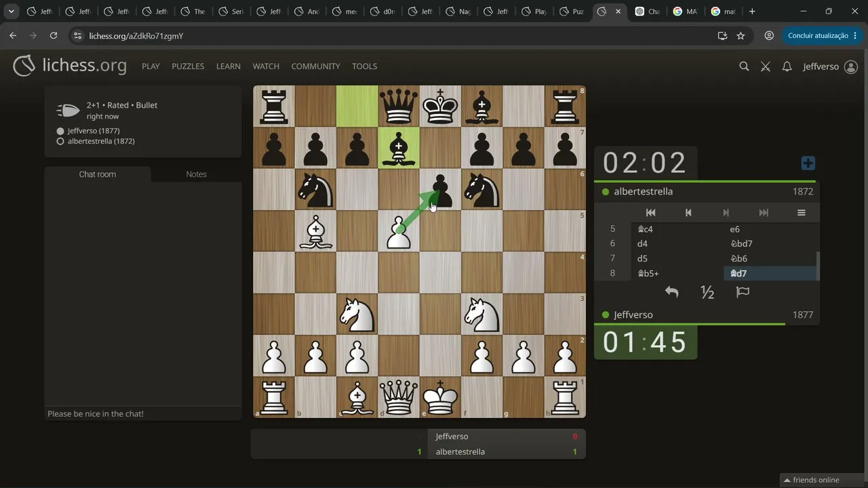Go back in the browser
This screenshot has height=488, width=868.
(x=13, y=36)
